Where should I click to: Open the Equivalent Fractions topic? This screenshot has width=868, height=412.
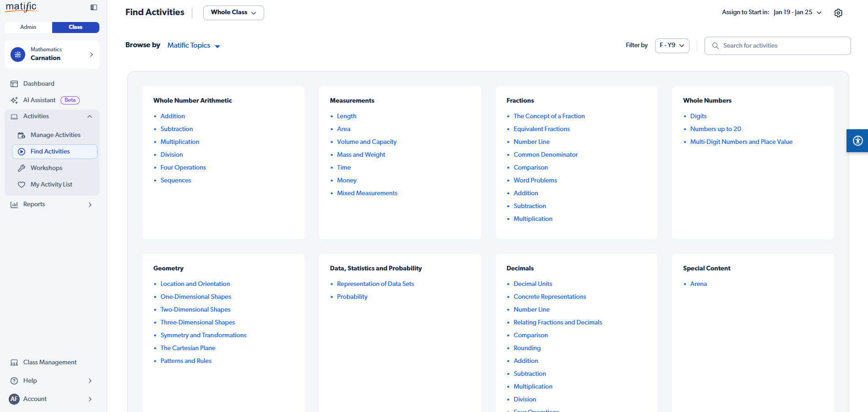(542, 129)
